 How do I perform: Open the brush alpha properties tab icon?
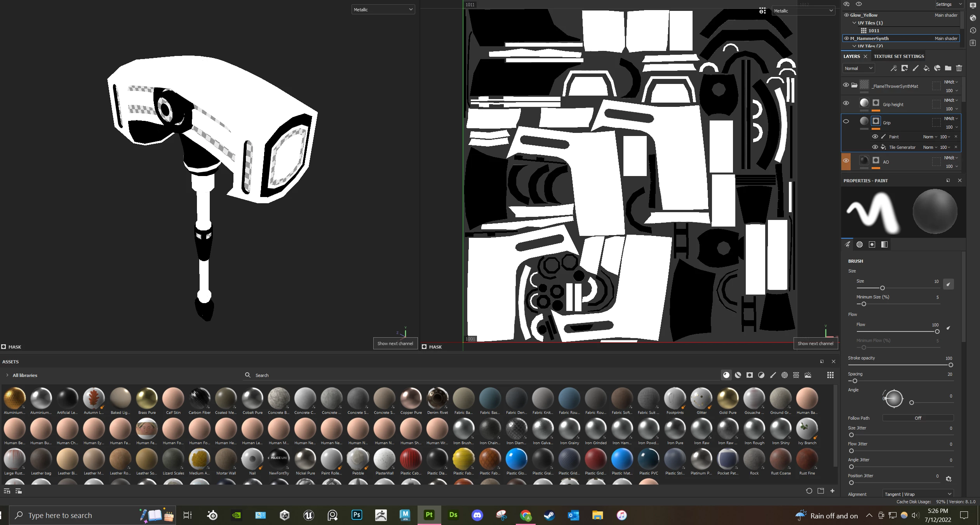point(860,244)
